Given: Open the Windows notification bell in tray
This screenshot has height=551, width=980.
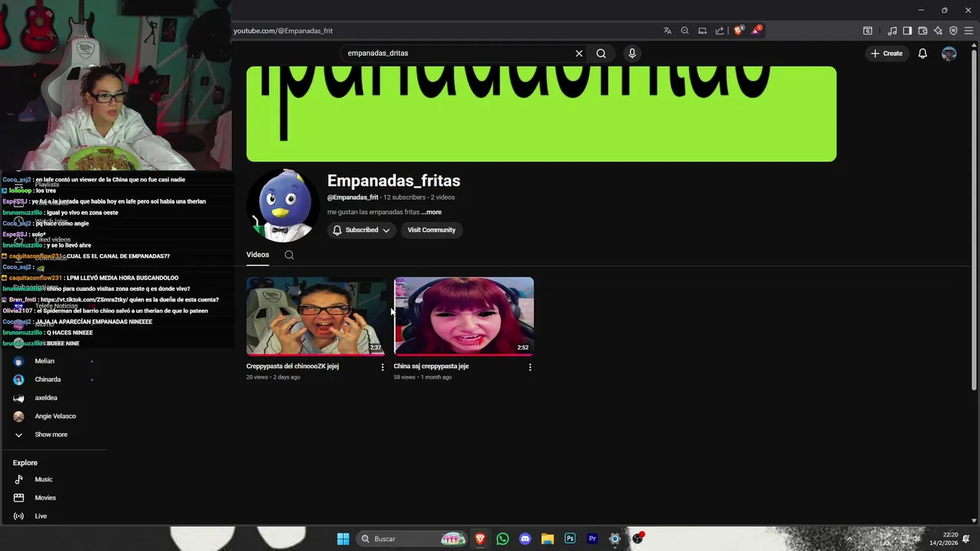Looking at the screenshot, I should (x=966, y=539).
